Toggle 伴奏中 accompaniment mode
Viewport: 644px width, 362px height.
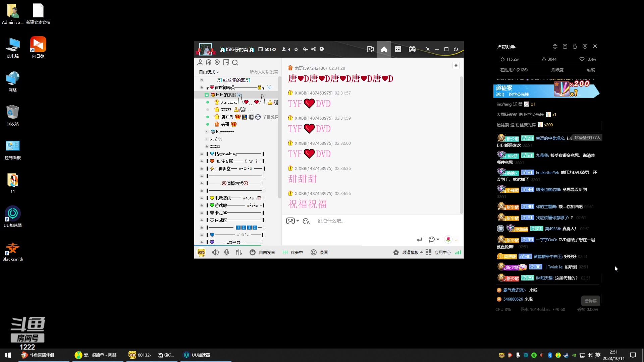[292, 252]
